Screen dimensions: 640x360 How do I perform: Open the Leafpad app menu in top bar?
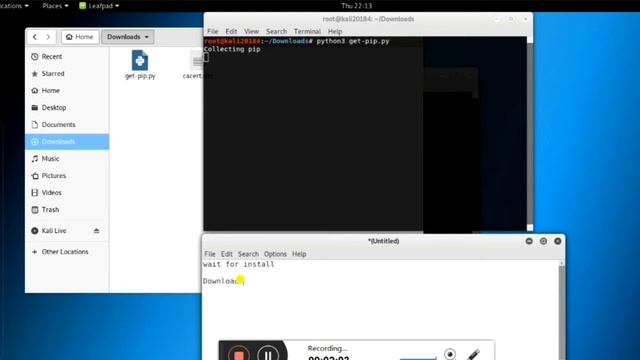99,6
